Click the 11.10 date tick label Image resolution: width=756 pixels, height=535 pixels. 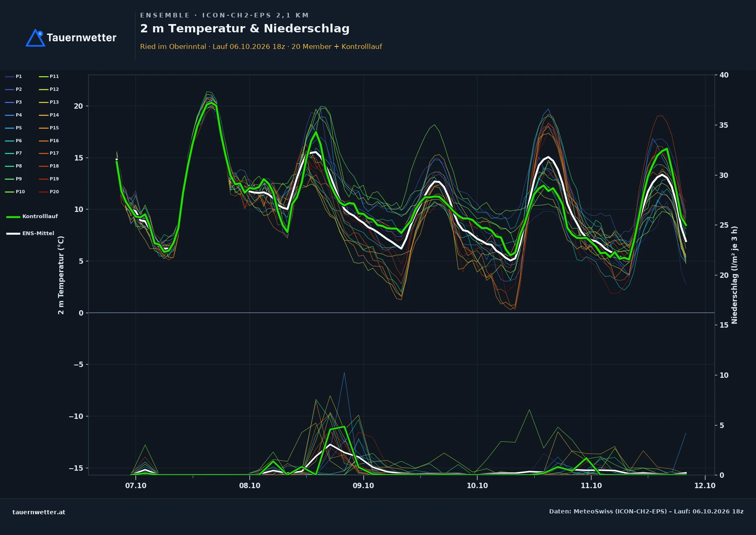pyautogui.click(x=591, y=486)
